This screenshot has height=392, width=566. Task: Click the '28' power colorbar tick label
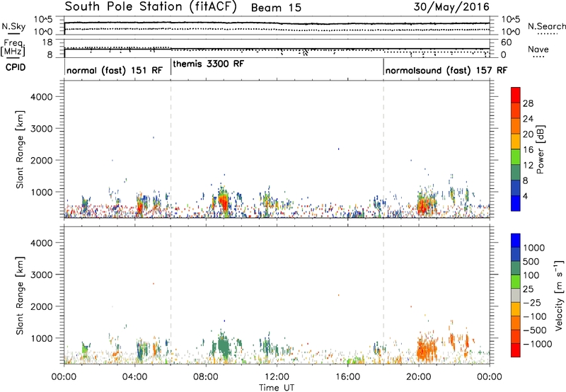528,103
